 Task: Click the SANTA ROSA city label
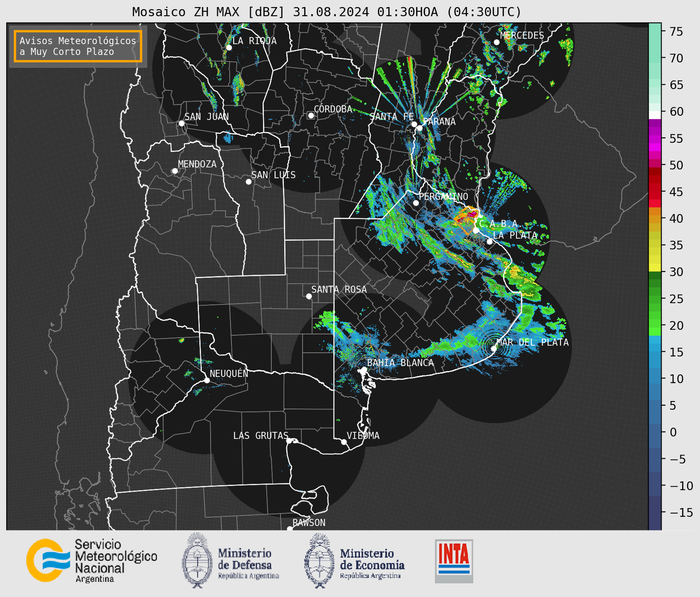pyautogui.click(x=339, y=289)
